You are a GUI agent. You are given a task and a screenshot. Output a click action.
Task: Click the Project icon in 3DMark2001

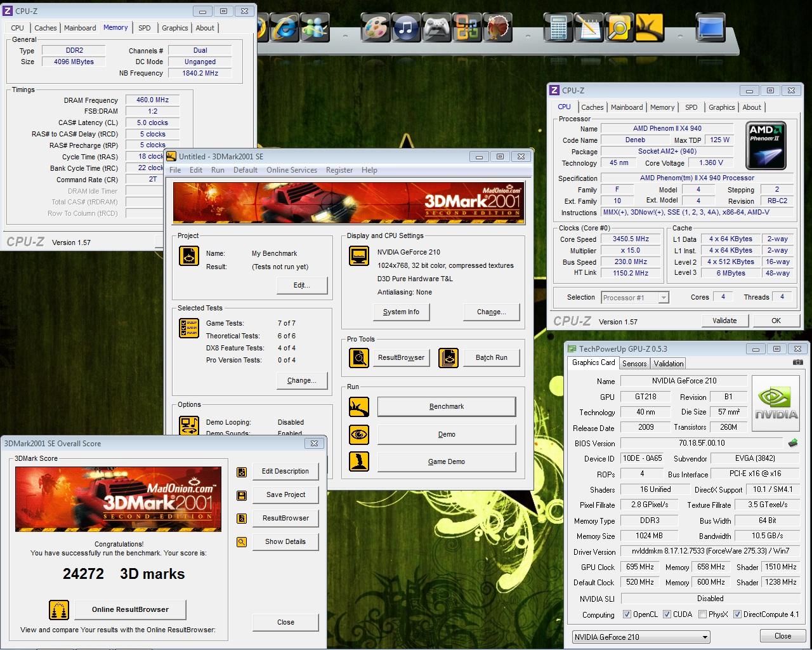pyautogui.click(x=189, y=255)
